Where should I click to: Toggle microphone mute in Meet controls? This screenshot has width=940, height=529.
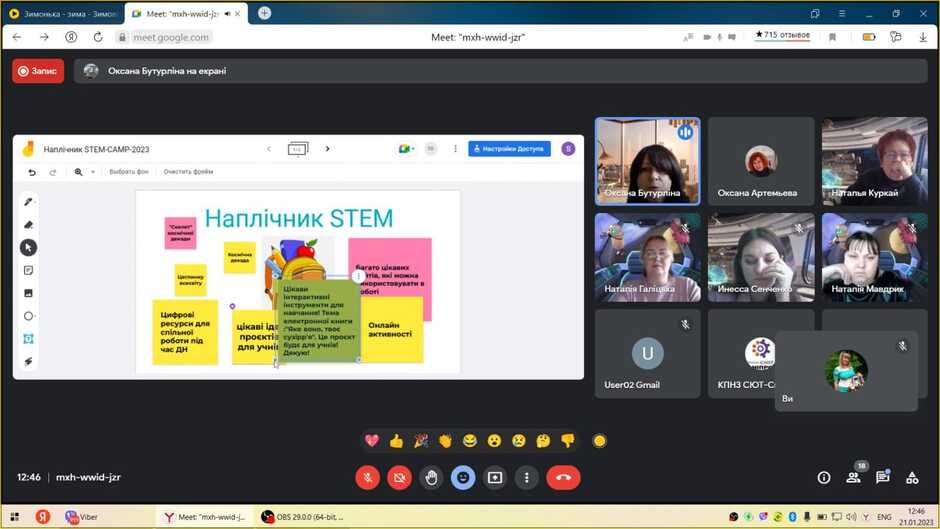click(x=367, y=477)
